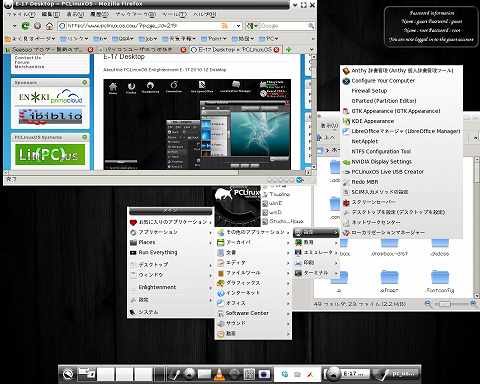Screen dimensions: 480x384
Task: Click the RSS feed icon in address bar
Action: pos(225,26)
